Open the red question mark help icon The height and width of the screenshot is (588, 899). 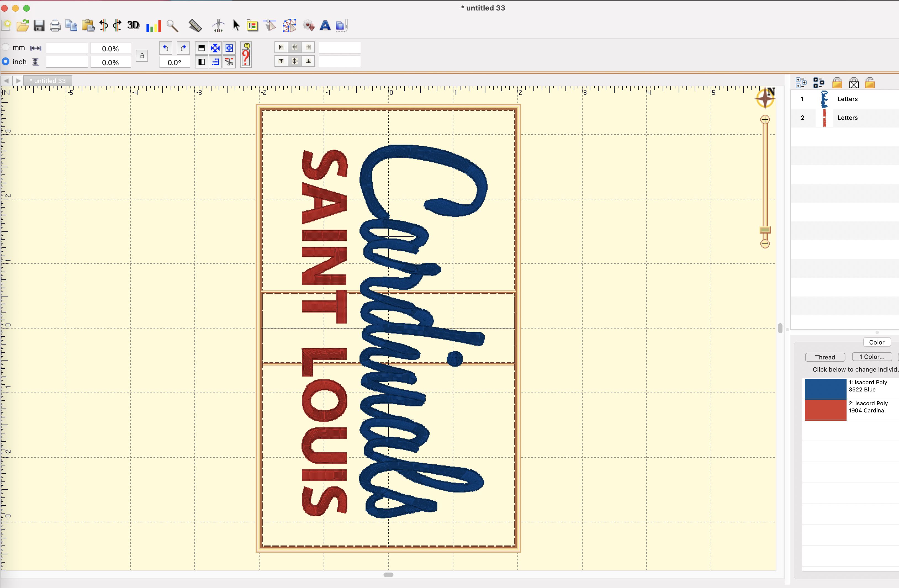pyautogui.click(x=246, y=55)
